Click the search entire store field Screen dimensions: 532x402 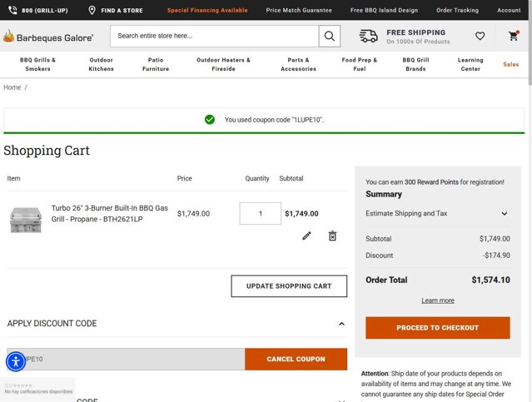click(x=215, y=36)
